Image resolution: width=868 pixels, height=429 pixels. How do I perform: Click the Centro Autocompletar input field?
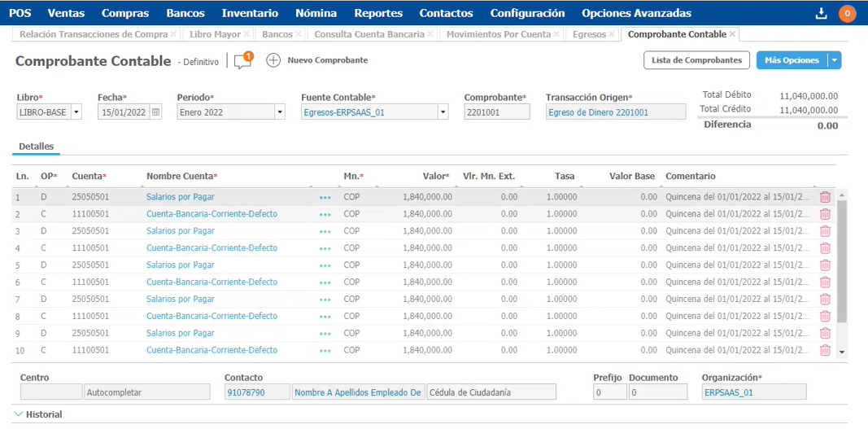(x=150, y=392)
